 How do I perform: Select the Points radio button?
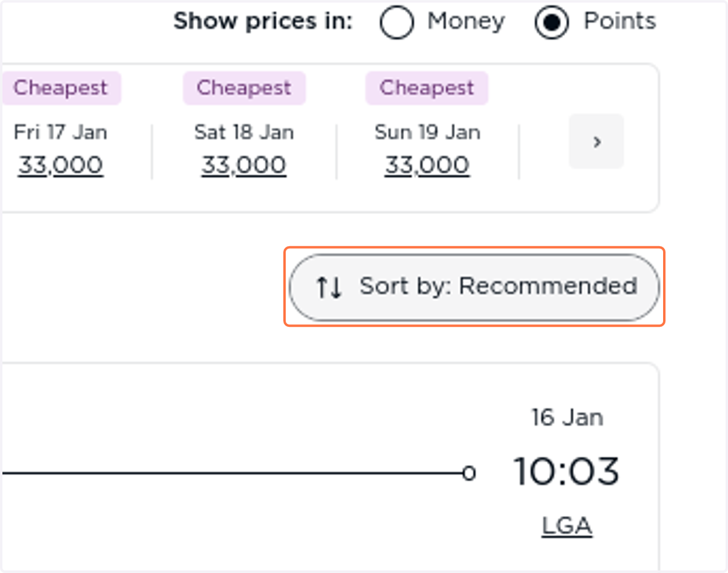tap(551, 22)
